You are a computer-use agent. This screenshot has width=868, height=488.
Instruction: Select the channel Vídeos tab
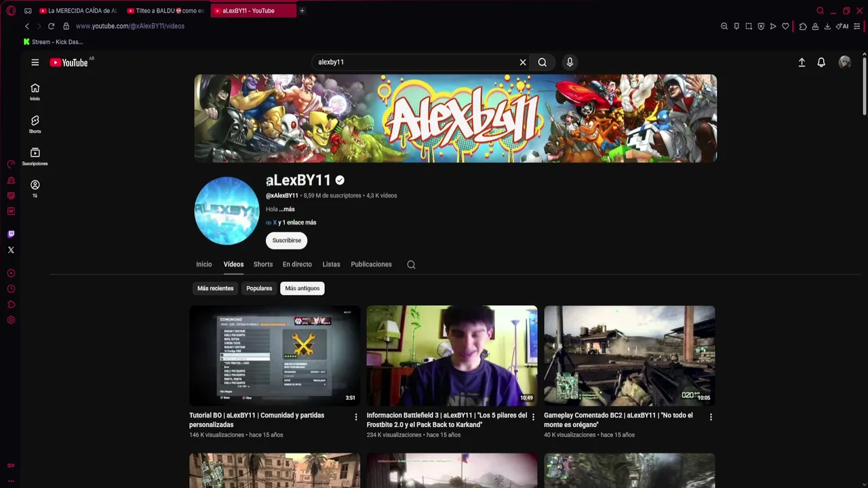point(233,264)
